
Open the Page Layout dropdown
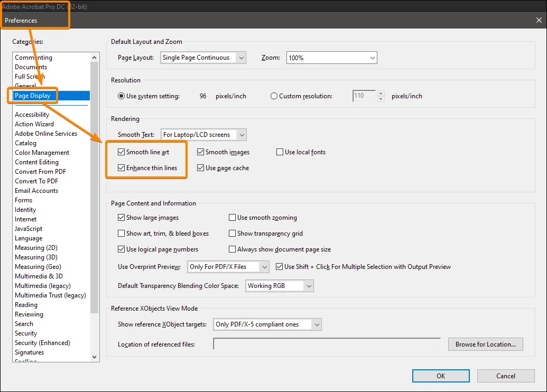click(203, 58)
